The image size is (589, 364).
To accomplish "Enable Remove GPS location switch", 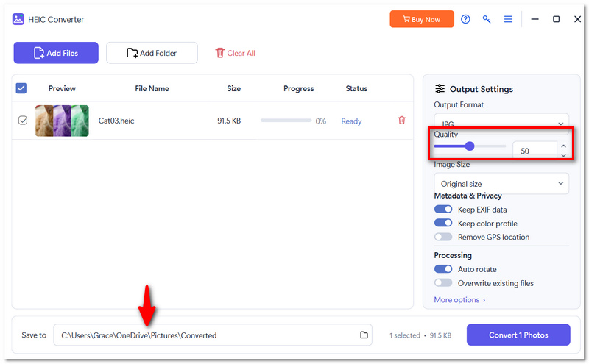I will pos(443,237).
